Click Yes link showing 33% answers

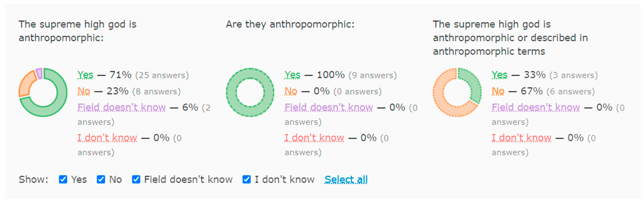point(500,75)
